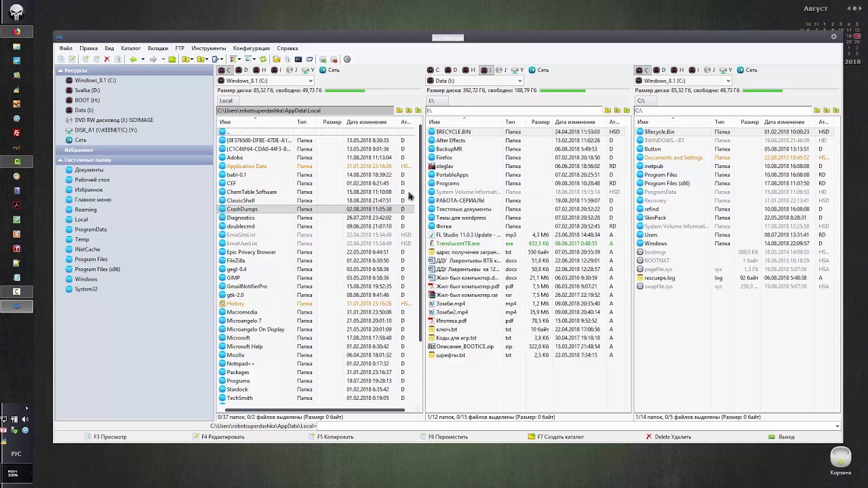The width and height of the screenshot is (868, 488).
Task: Open the Svalka (D:) resource item
Action: point(87,90)
